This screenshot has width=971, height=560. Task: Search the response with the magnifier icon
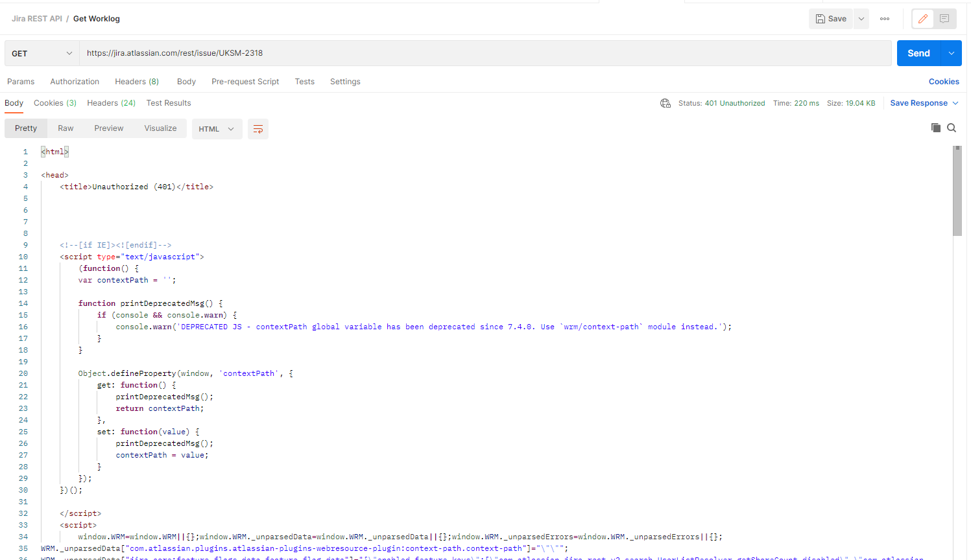[952, 128]
